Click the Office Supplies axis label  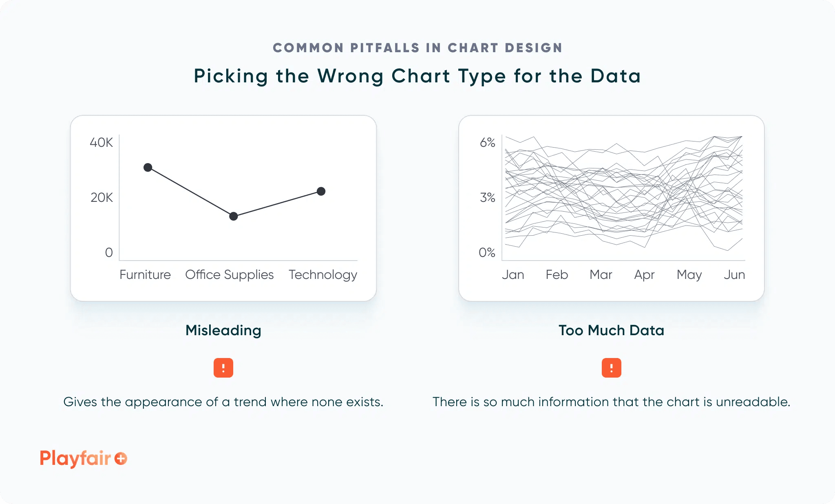[x=229, y=275]
